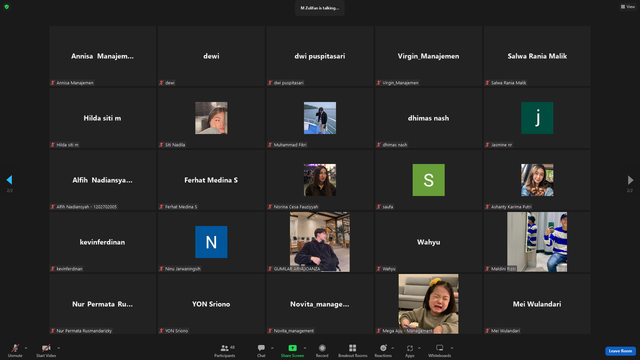Open Whiteboards

pyautogui.click(x=440, y=350)
